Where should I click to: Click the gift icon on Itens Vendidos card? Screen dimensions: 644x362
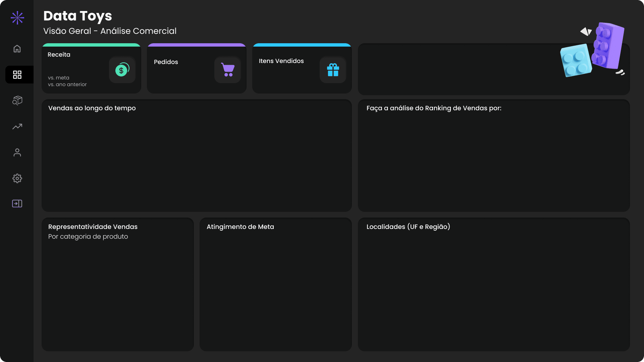pyautogui.click(x=333, y=70)
